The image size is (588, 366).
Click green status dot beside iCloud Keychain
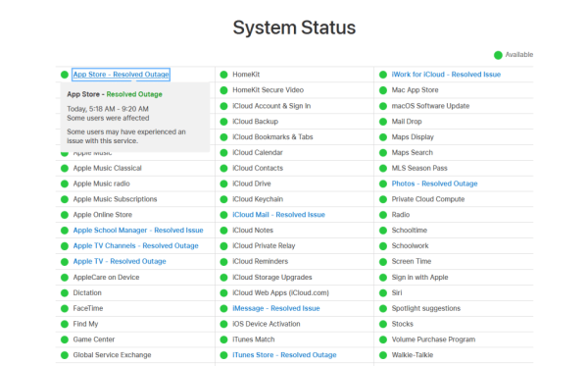point(223,199)
